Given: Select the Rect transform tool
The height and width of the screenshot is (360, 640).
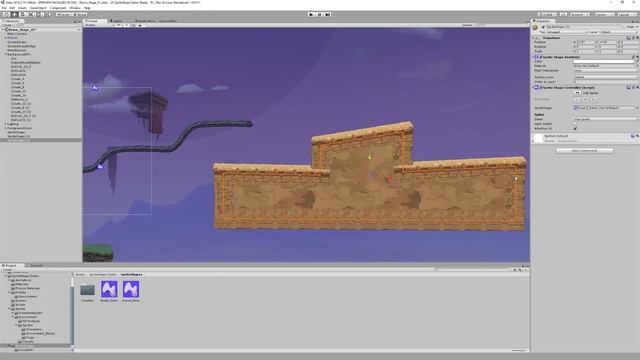Looking at the screenshot, I should click(39, 14).
